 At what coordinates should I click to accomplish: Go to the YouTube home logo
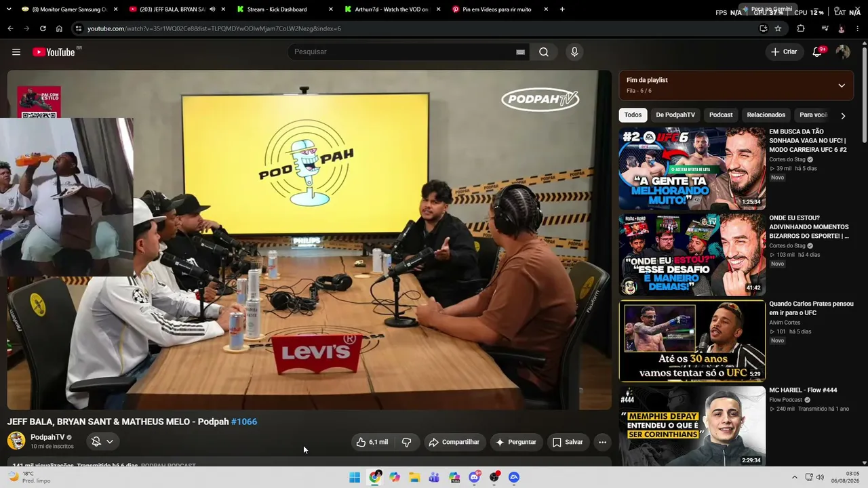coord(54,52)
